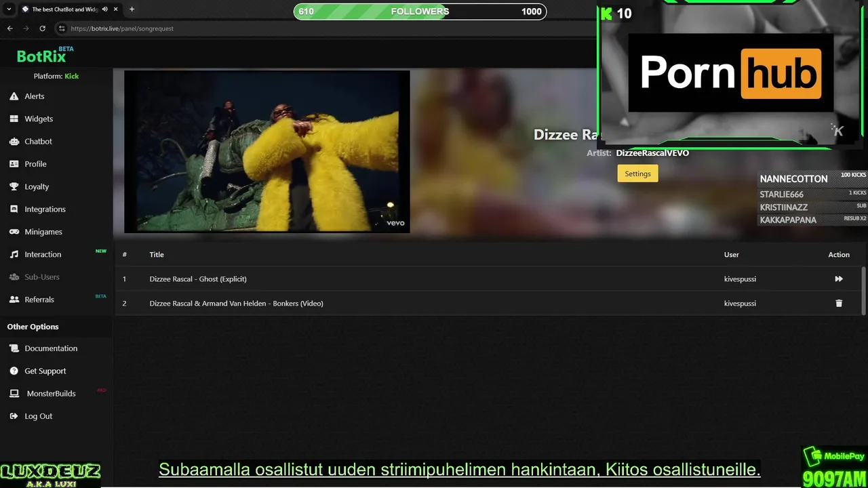Screen dimensions: 868x488
Task: Open the Integrations icon
Action: [14, 209]
